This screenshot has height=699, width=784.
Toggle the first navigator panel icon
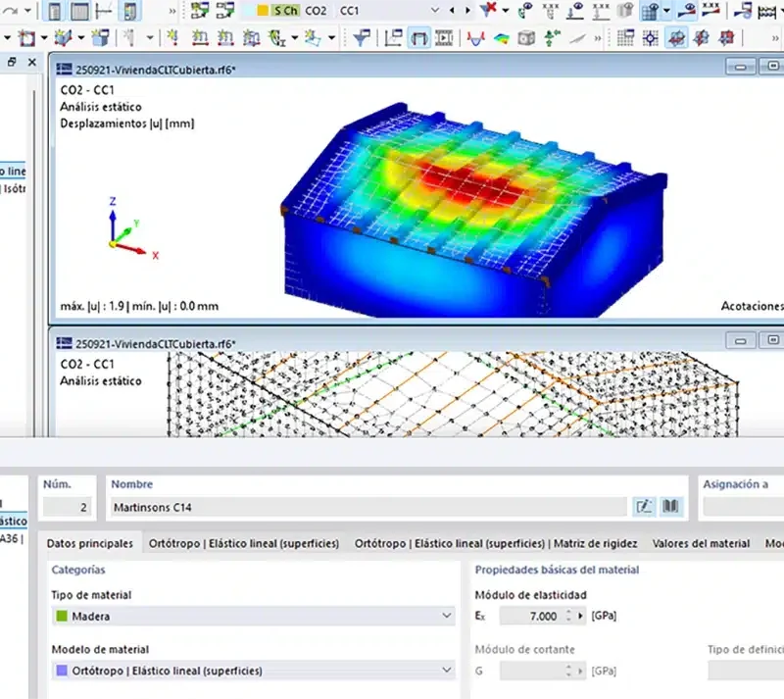point(55,11)
